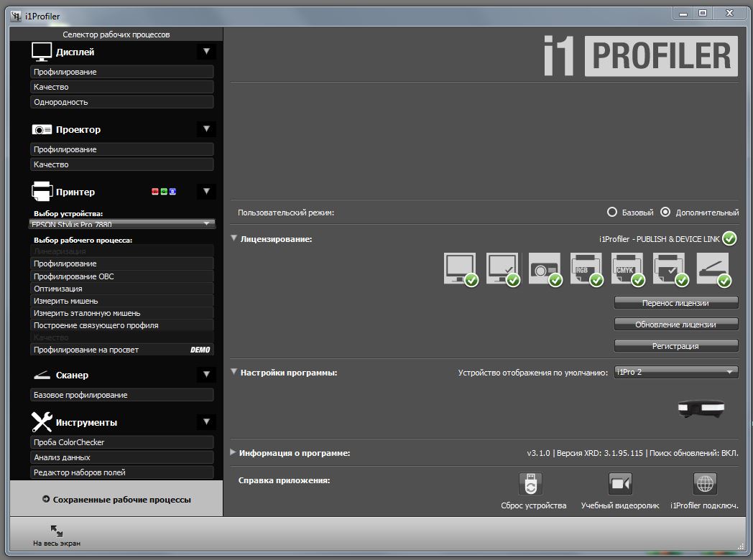Image resolution: width=753 pixels, height=560 pixels.
Task: Click the projector license icon
Action: click(545, 269)
